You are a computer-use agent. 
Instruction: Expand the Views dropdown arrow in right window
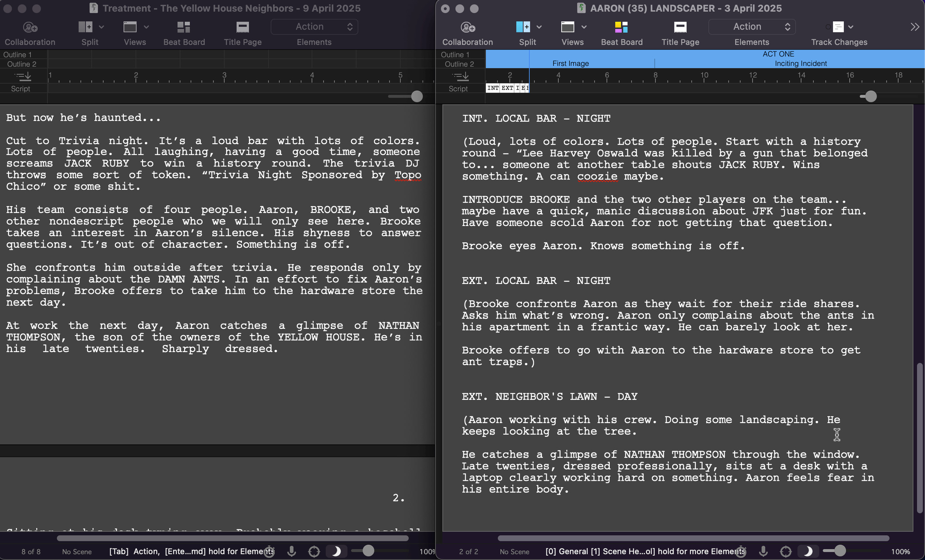(x=584, y=27)
